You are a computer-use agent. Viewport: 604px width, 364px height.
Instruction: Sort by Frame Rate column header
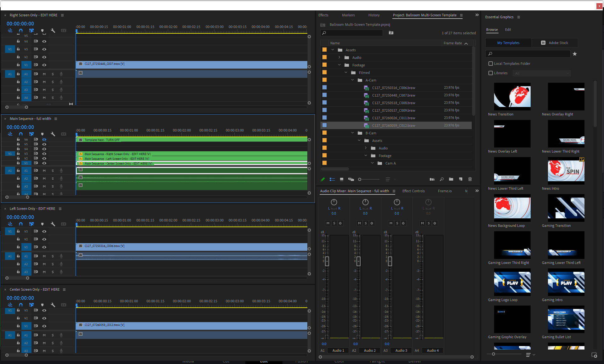[x=453, y=43]
